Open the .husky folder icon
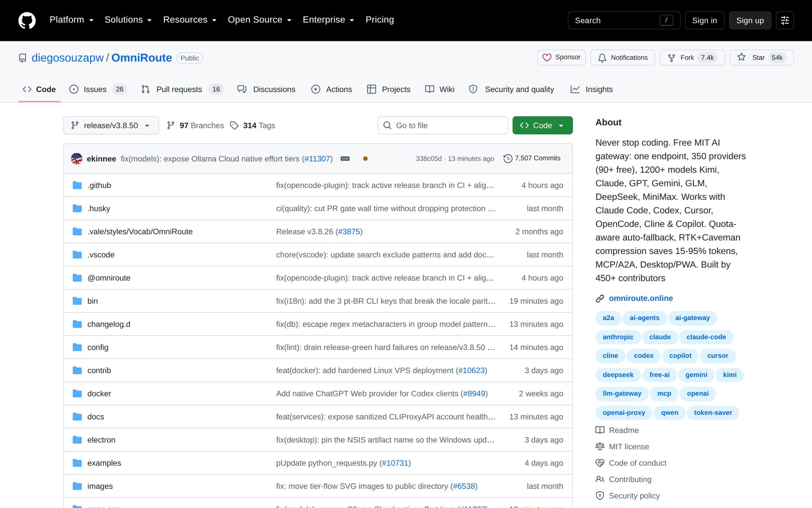 point(77,208)
